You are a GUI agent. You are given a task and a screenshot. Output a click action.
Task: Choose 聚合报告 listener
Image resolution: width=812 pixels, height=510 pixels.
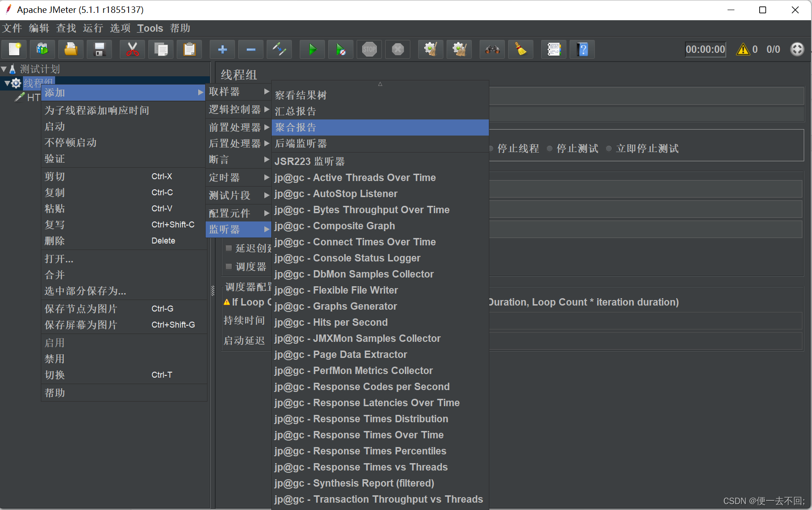[x=380, y=127]
